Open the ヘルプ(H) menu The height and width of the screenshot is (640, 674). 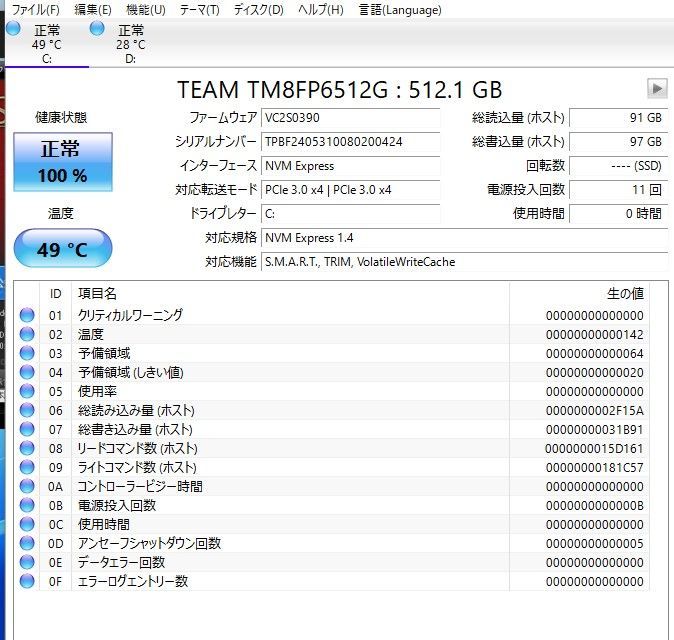pos(321,9)
